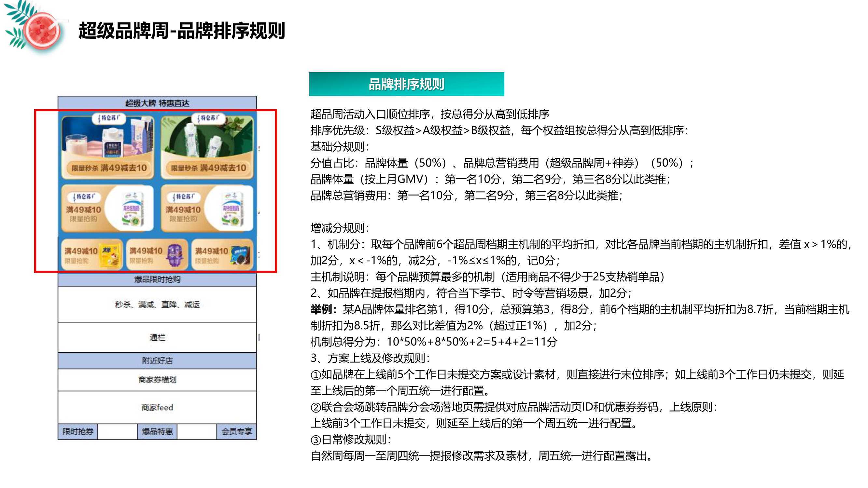Image resolution: width=868 pixels, height=488 pixels.
Task: Click the line starting 排序优先级：S级权益
Action: click(x=499, y=130)
